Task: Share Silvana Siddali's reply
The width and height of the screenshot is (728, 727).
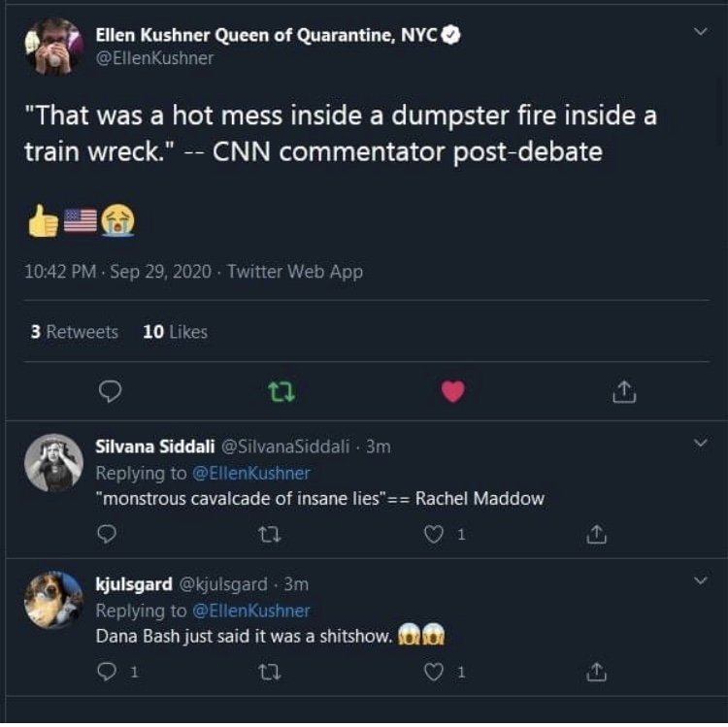Action: coord(599,533)
